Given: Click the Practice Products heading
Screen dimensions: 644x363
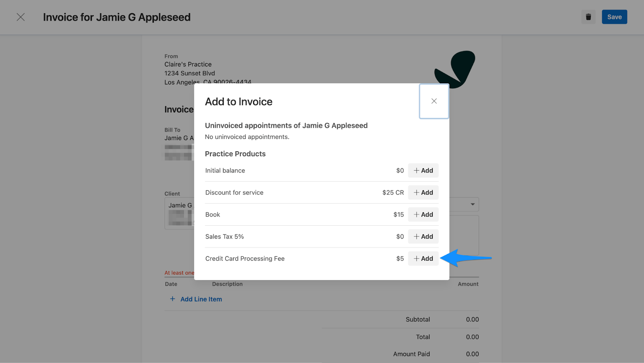Looking at the screenshot, I should 235,154.
